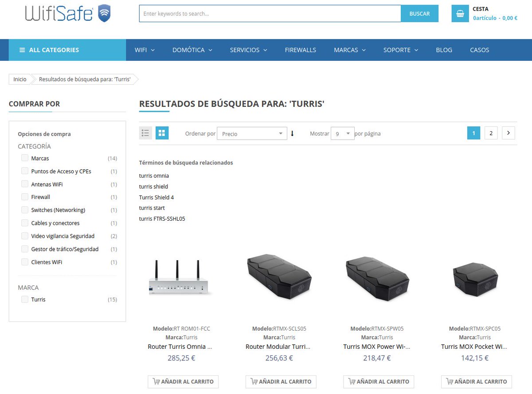
Task: Toggle sort direction arrow
Action: click(x=292, y=133)
